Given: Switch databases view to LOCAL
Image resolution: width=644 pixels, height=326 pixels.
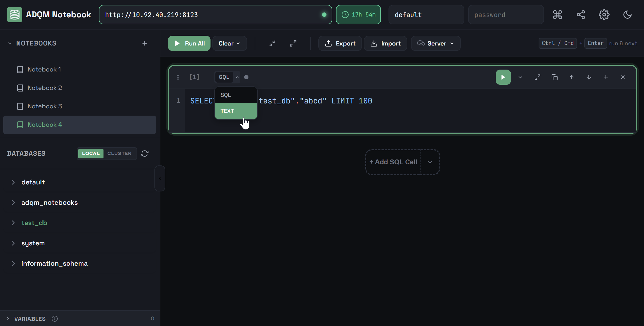Looking at the screenshot, I should click(x=91, y=154).
